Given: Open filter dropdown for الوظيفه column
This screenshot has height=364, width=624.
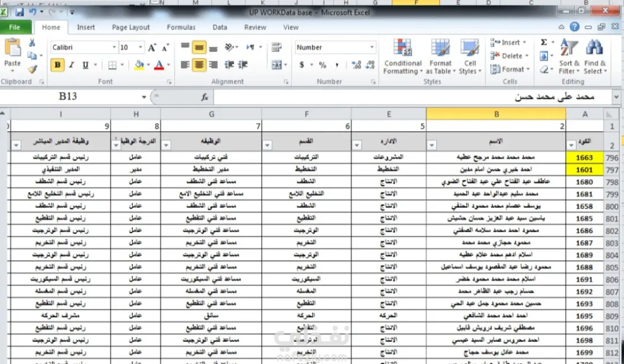Looking at the screenshot, I should pyautogui.click(x=166, y=146).
